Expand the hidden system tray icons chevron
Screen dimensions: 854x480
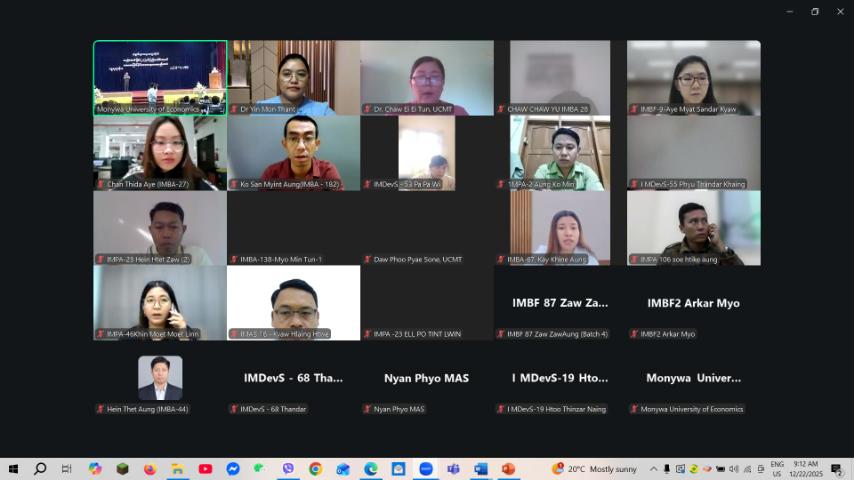pos(654,469)
